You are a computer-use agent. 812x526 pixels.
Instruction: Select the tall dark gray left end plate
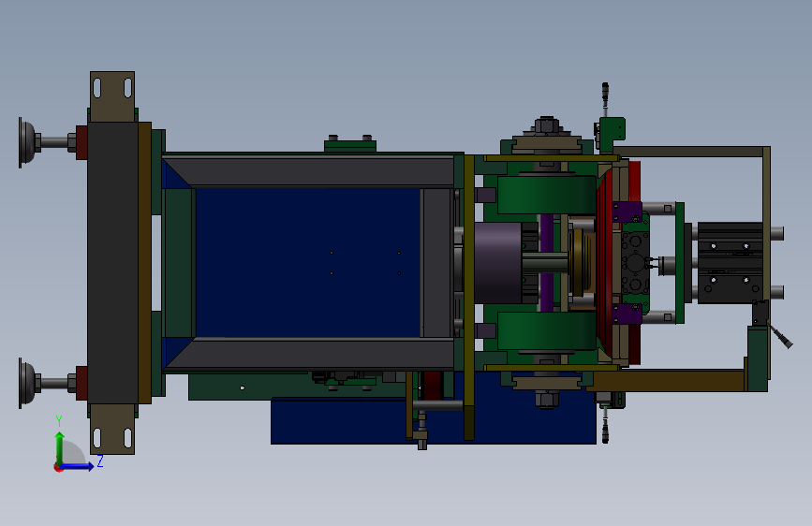pyautogui.click(x=113, y=263)
